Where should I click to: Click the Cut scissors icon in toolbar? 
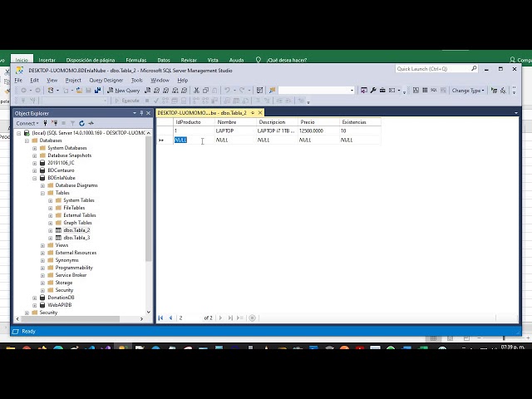click(x=196, y=91)
